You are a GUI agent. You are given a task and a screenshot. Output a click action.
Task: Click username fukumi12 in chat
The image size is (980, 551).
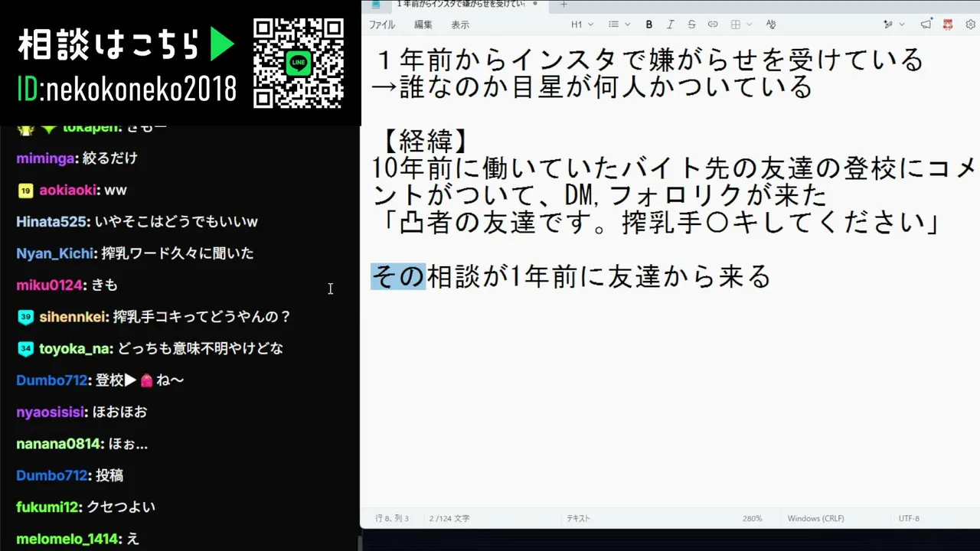coord(47,507)
